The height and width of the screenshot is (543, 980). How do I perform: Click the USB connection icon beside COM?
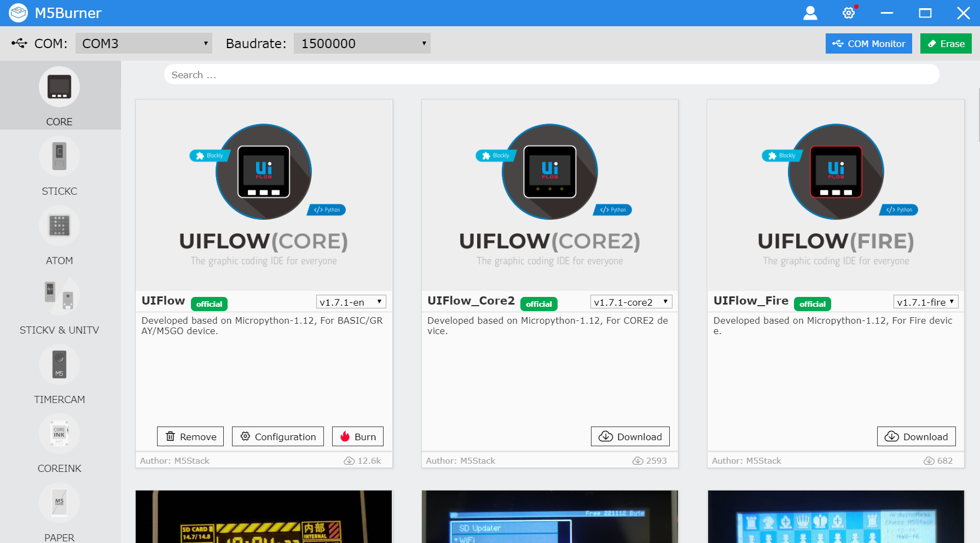(19, 43)
